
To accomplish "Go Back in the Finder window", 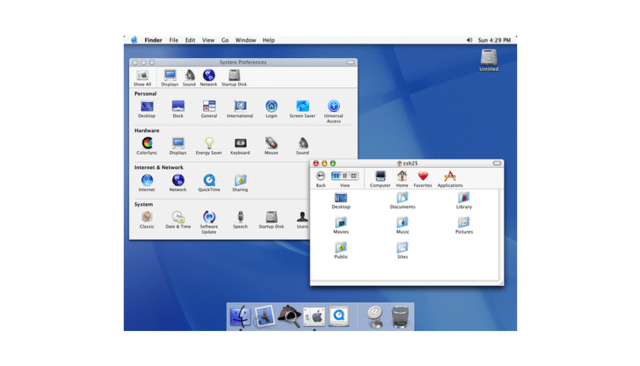I will coord(321,179).
